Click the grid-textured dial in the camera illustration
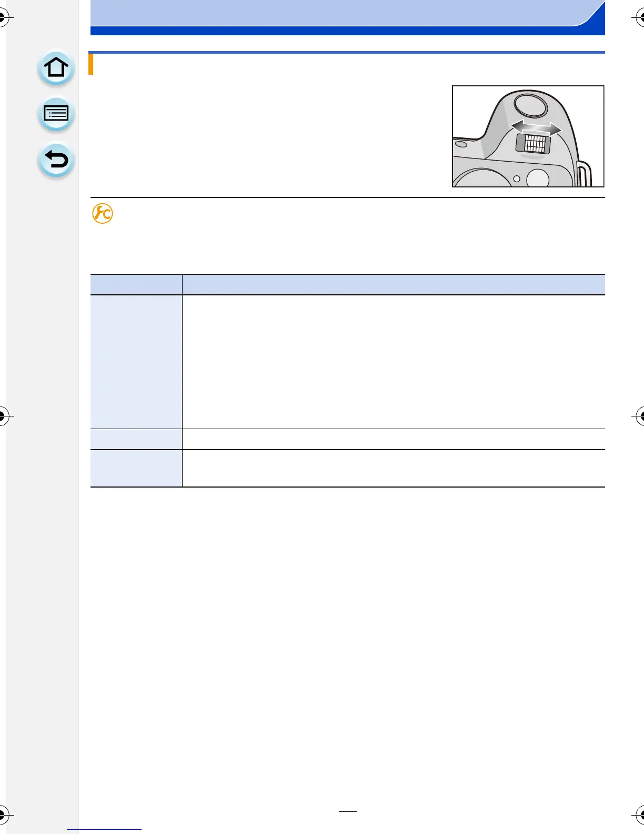644x834 pixels. coord(534,143)
